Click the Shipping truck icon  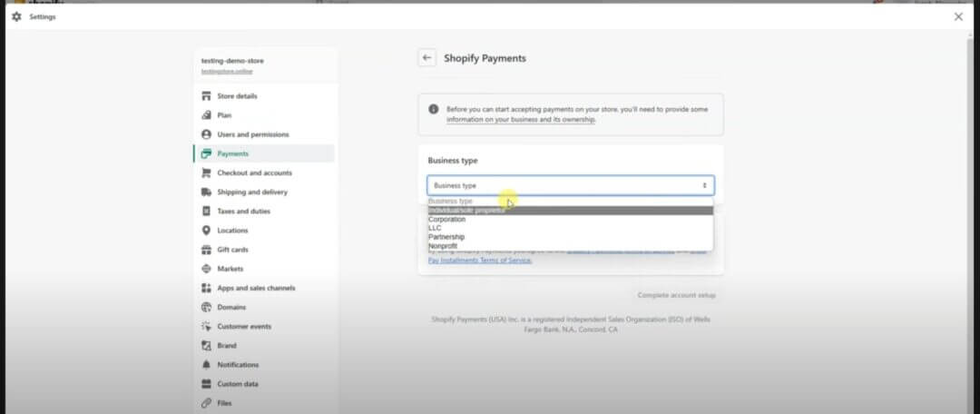206,192
